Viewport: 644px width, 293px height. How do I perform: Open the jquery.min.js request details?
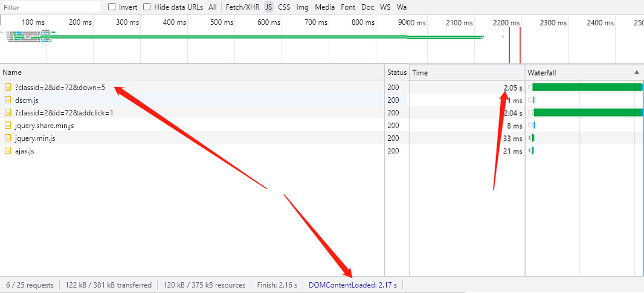pos(35,138)
